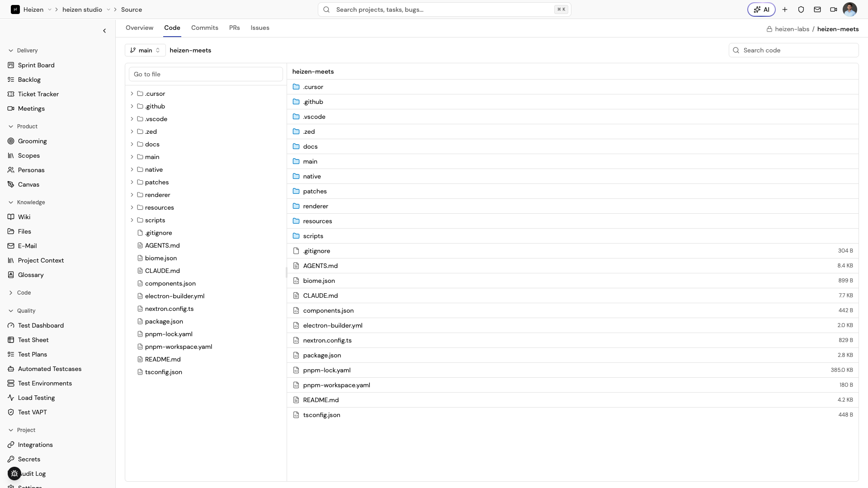Collapse the Quality sidebar section

22,311
